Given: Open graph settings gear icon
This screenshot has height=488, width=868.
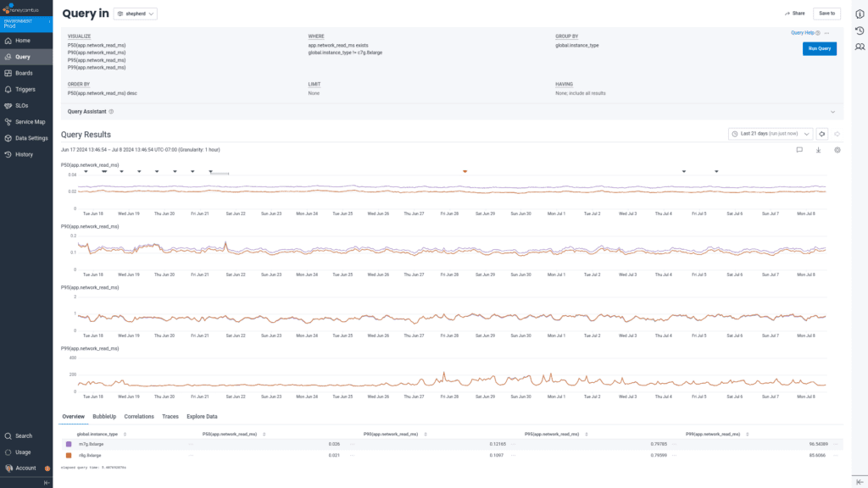Looking at the screenshot, I should pyautogui.click(x=837, y=150).
